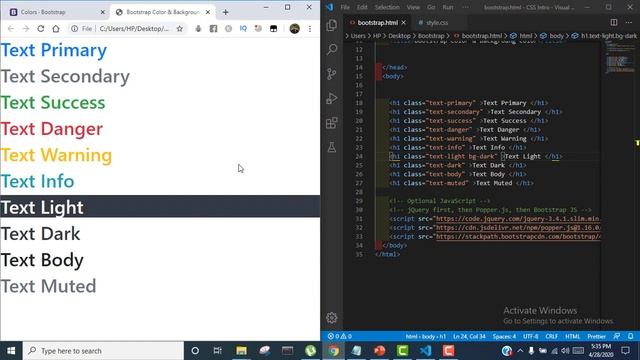This screenshot has height=360, width=640.
Task: Open the Explorer panel in VS Code
Action: click(x=332, y=25)
